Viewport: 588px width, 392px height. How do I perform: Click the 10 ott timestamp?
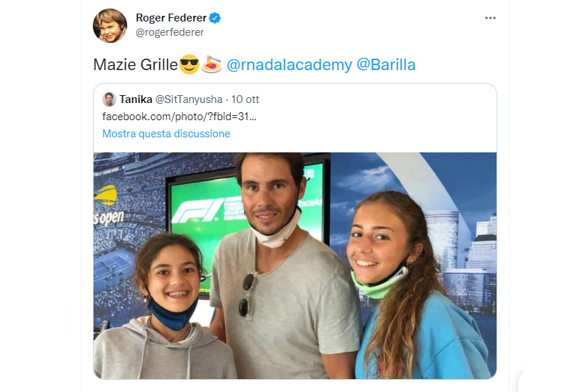point(245,99)
